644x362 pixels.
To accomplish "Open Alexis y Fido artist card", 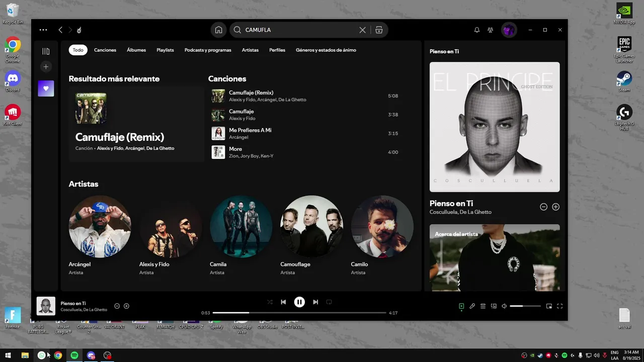I will point(171,235).
